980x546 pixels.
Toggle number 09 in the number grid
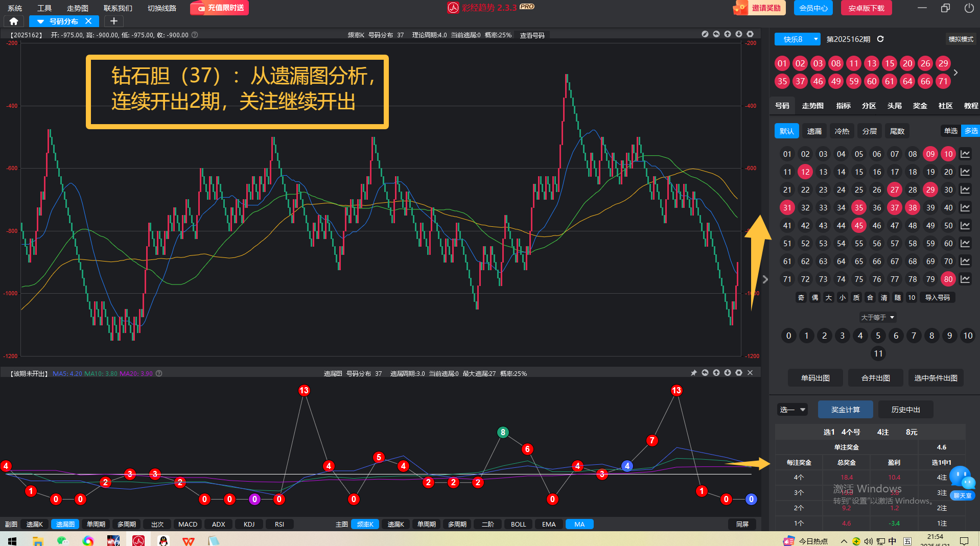(930, 154)
